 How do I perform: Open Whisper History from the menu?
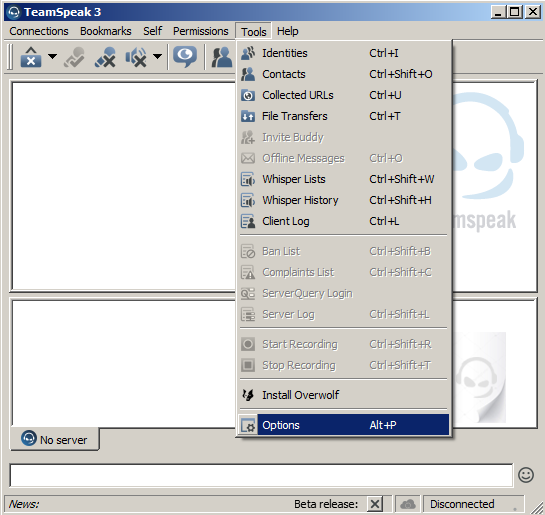tap(344, 200)
